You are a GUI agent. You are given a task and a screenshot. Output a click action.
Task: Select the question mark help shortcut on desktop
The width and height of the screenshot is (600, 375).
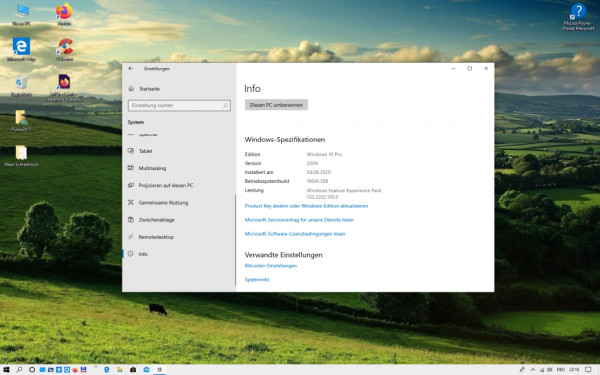pyautogui.click(x=578, y=17)
